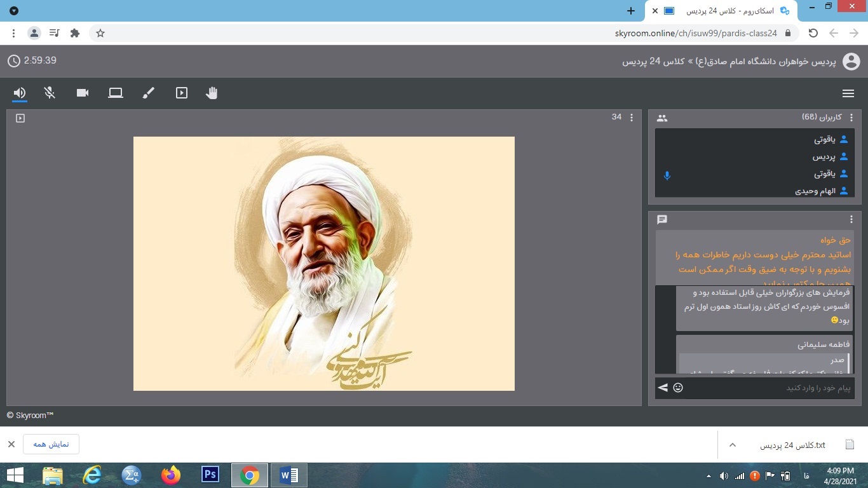The image size is (868, 488).
Task: Click the blue microphone indicator in user list
Action: [667, 175]
